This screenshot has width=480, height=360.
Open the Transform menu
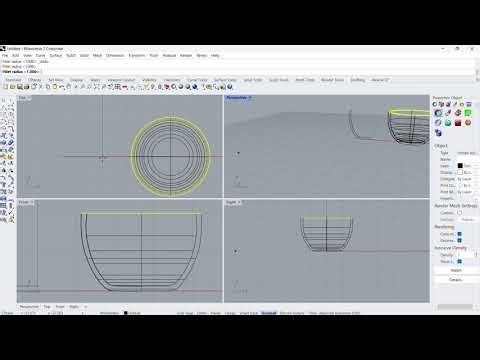point(137,55)
